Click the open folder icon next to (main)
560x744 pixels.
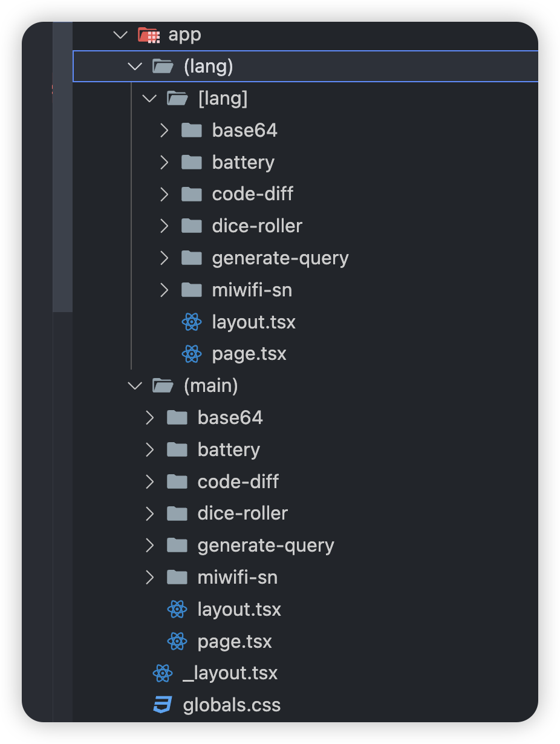(163, 385)
